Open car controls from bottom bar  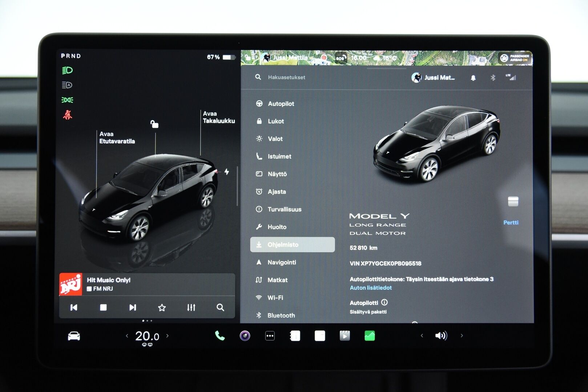click(x=74, y=336)
